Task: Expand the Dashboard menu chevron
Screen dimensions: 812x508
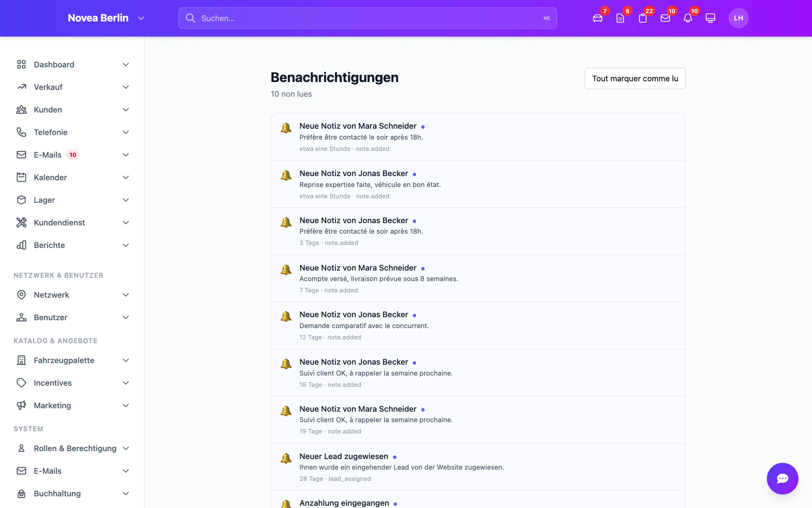Action: (126, 65)
